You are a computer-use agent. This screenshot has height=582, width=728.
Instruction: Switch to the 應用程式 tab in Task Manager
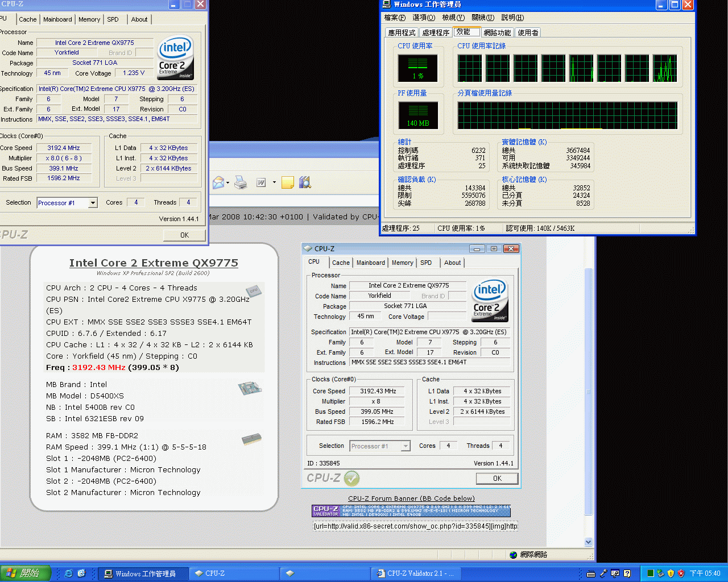[402, 32]
